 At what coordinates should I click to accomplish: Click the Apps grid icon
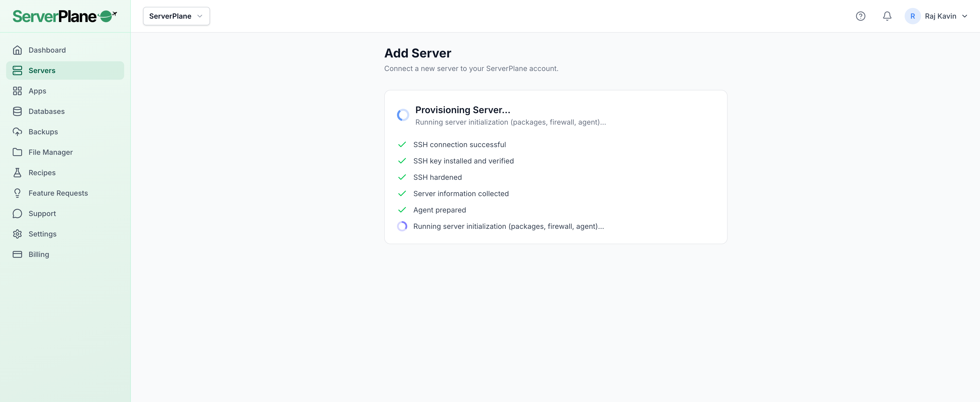pyautogui.click(x=17, y=91)
